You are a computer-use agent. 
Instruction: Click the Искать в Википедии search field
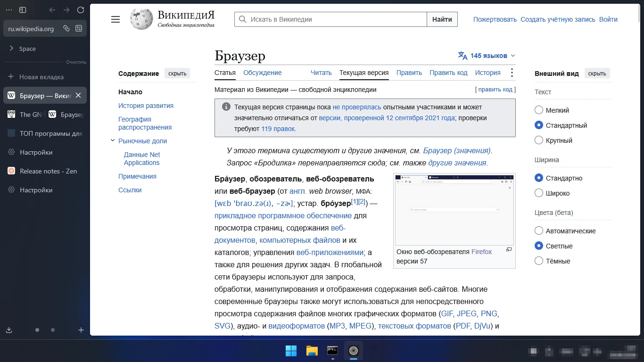(x=330, y=19)
